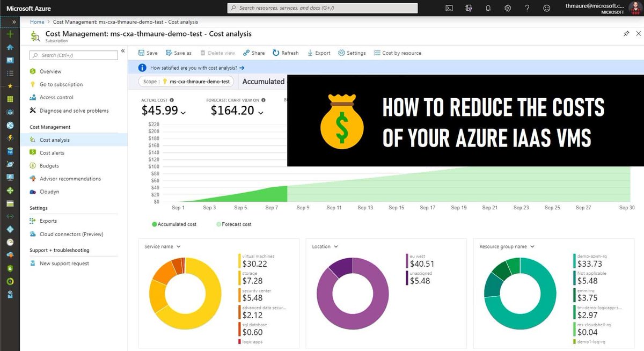Click the green plus Create a resource icon

(10, 34)
